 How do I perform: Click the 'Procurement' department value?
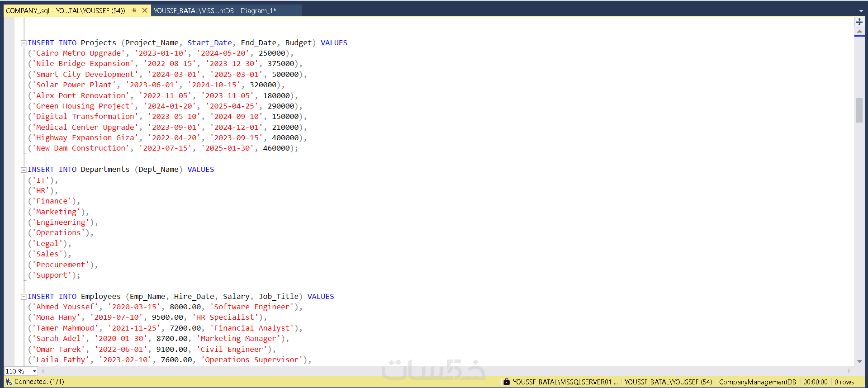click(61, 265)
